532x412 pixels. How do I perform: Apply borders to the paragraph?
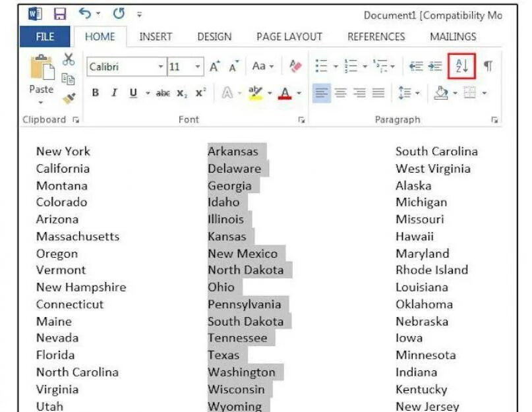(470, 93)
